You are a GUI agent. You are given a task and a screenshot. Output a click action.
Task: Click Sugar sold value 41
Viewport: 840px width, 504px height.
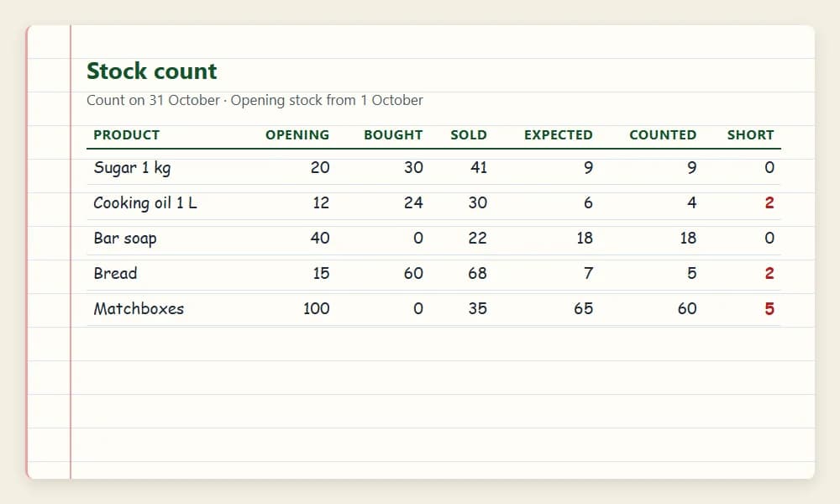479,168
